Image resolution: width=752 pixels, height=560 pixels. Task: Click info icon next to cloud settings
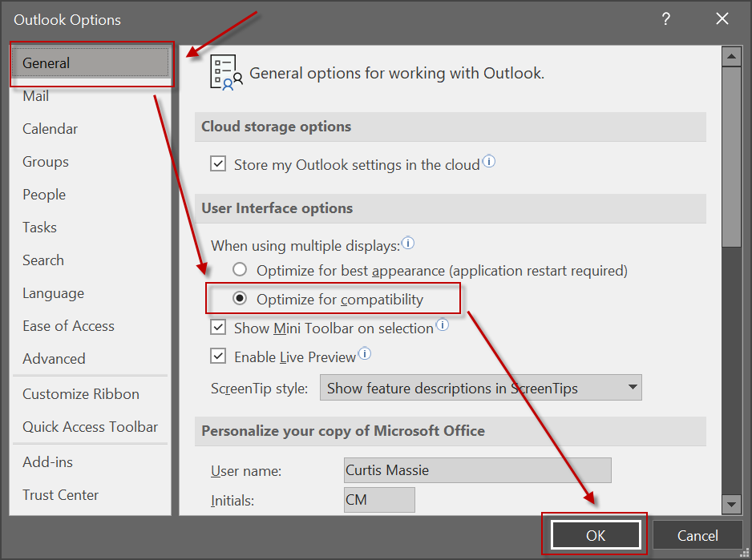point(489,161)
